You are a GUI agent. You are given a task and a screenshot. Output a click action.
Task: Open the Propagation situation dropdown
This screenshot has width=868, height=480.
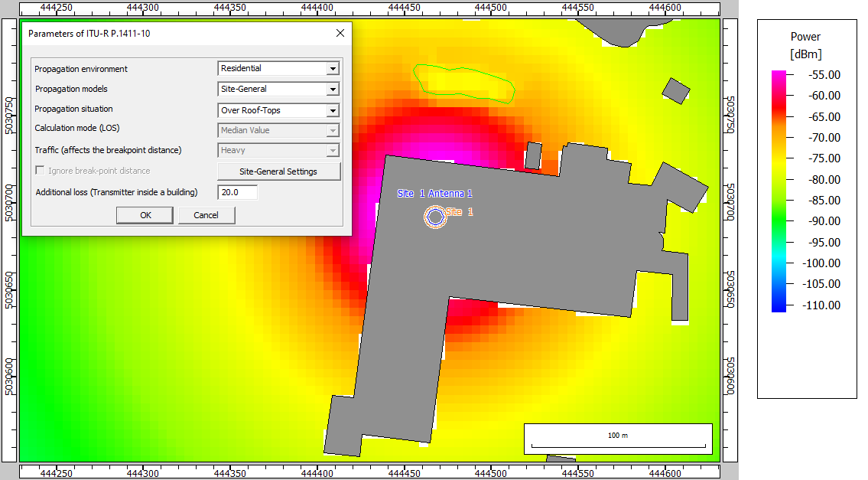coord(332,110)
